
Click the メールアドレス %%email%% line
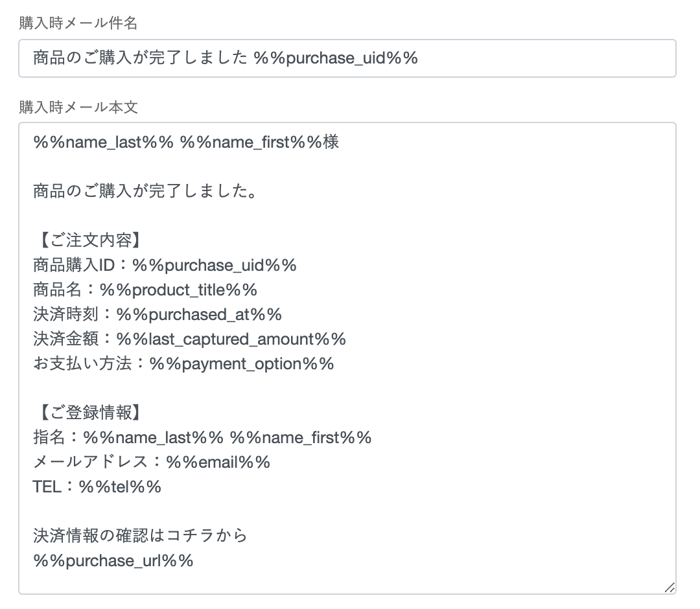[x=151, y=462]
